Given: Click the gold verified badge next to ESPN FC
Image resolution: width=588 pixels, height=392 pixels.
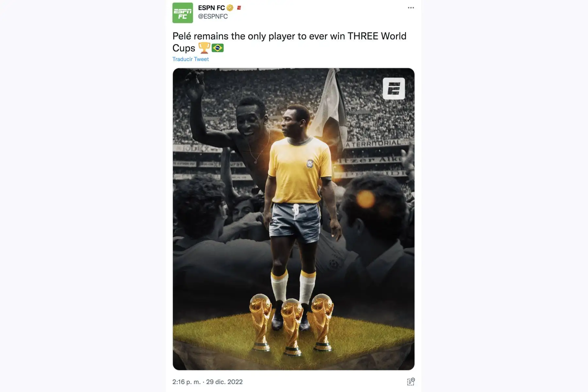Looking at the screenshot, I should click(230, 8).
